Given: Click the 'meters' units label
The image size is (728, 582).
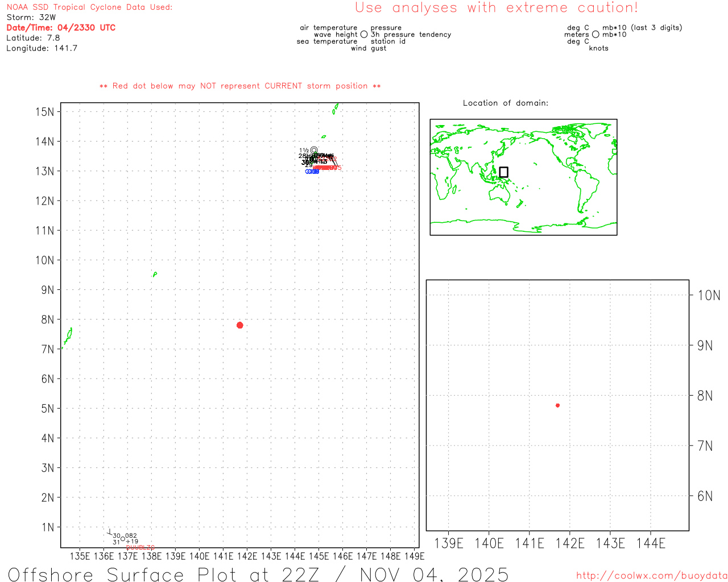Looking at the screenshot, I should tap(577, 35).
